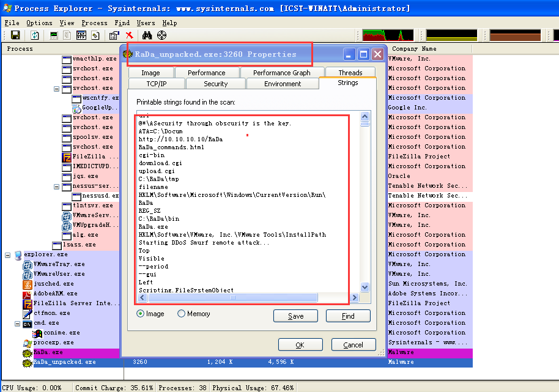Open the View menu
The image size is (559, 392).
pyautogui.click(x=67, y=23)
